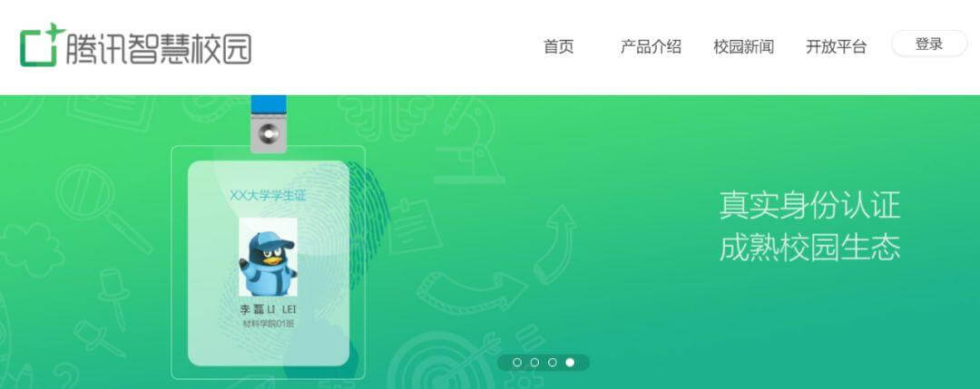Select the fourth filled carousel dot
This screenshot has width=980, height=389.
tap(570, 362)
